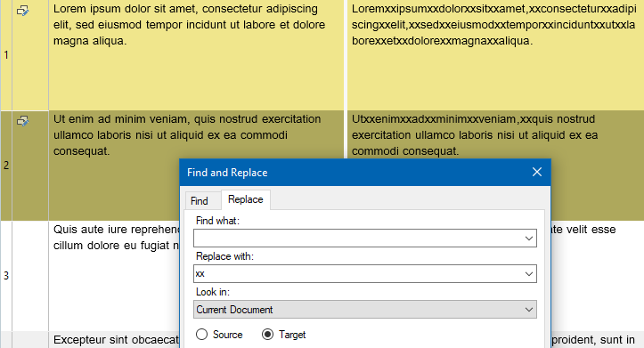
Task: Select the Source radio button
Action: [201, 335]
